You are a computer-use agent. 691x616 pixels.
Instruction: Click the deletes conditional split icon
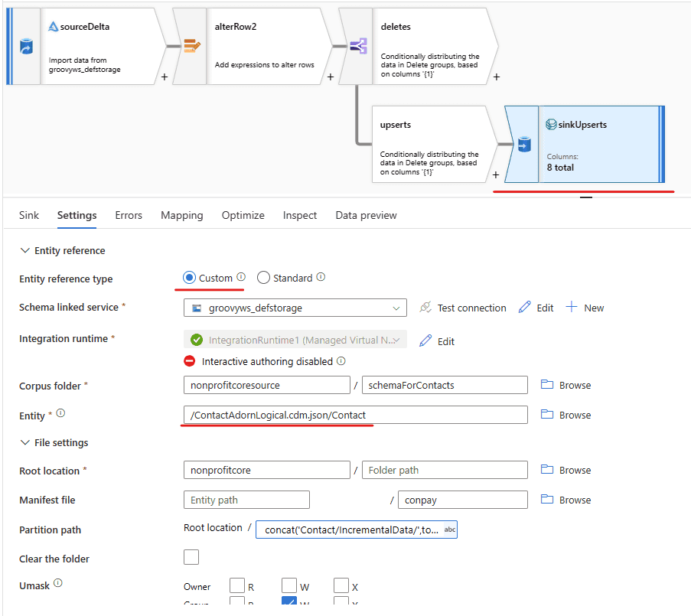357,47
